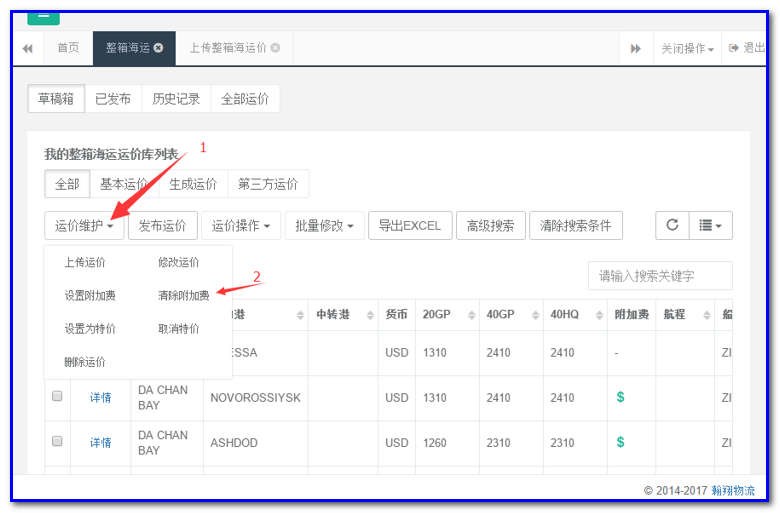Click the green $ surcharge icon in ASHDOD row
Image resolution: width=780 pixels, height=513 pixels.
click(x=620, y=442)
